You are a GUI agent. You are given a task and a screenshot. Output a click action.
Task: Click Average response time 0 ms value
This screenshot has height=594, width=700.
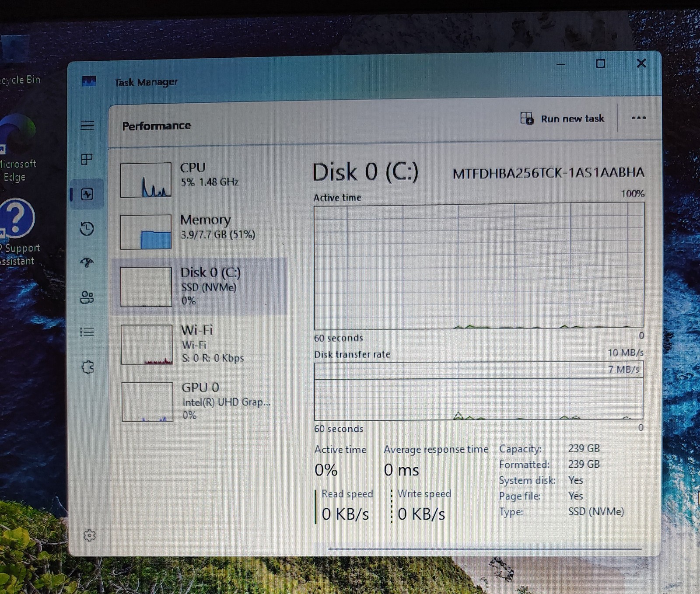tap(401, 470)
